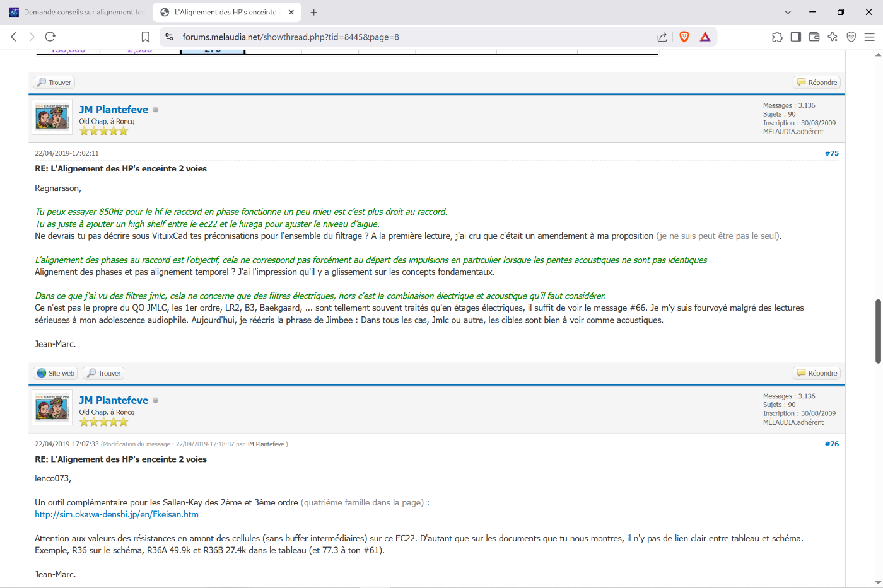Open the hamburger main menu
This screenshot has width=883, height=588.
pos(869,37)
